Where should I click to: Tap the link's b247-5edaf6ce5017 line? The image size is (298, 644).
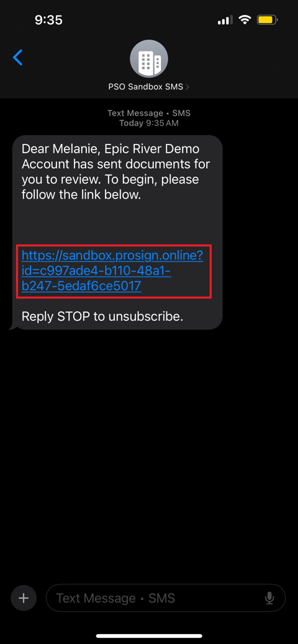point(81,285)
